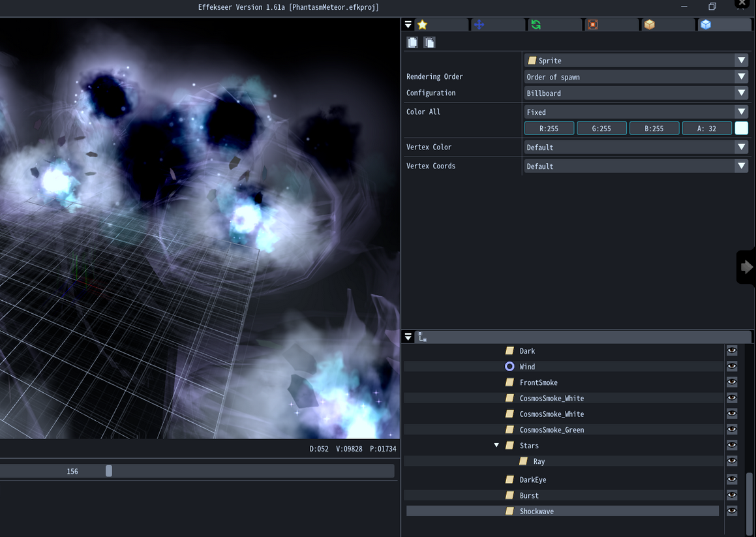Select the FrontSmoke node
756x537 pixels.
pyautogui.click(x=538, y=382)
